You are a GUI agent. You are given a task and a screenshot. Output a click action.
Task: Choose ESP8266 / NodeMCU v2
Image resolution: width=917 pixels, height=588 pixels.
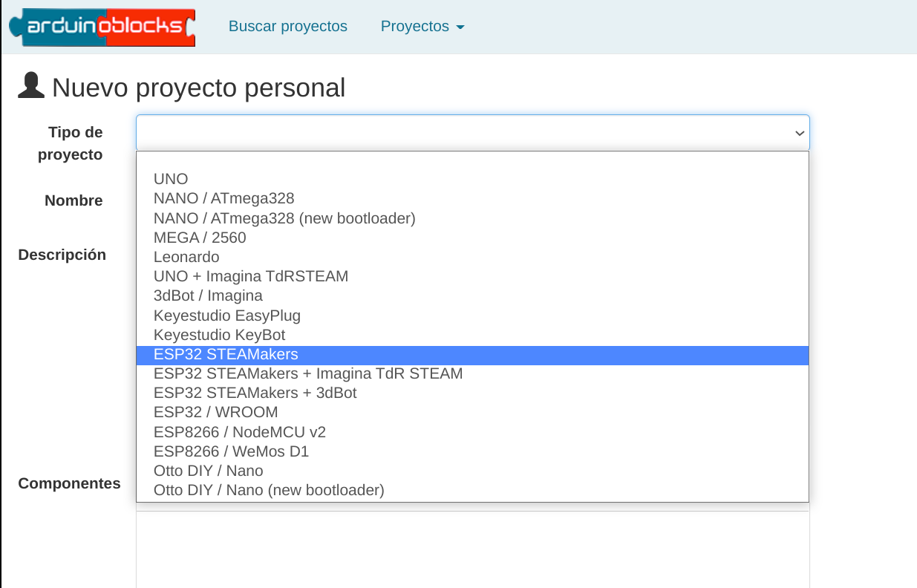pos(472,432)
